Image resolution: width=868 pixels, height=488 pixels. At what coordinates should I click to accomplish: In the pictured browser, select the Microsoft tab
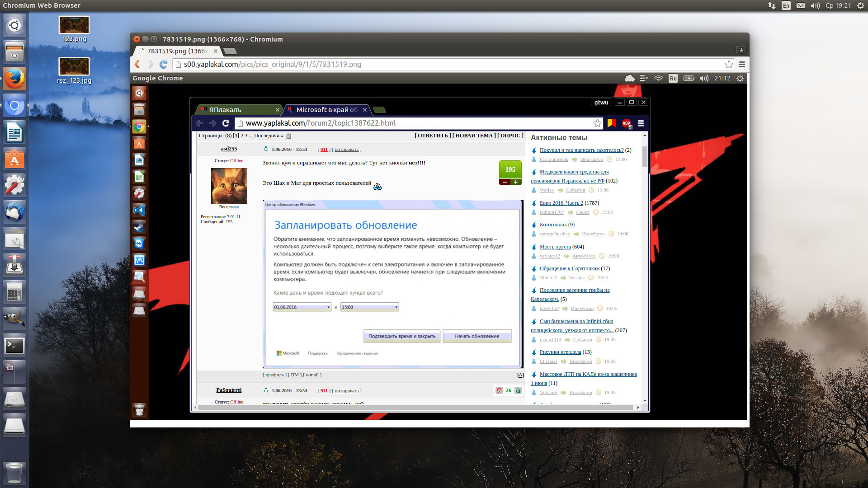point(327,110)
